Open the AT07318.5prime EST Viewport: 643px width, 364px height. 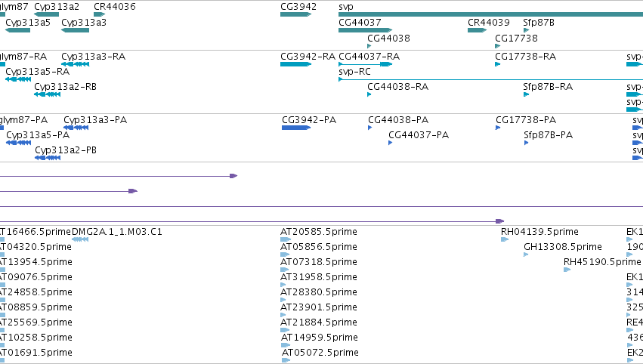click(285, 270)
